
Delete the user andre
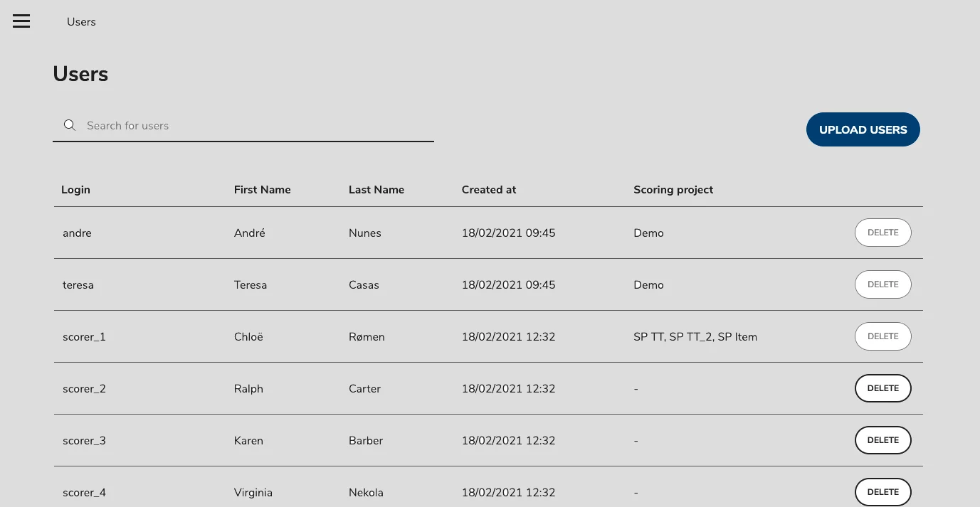(882, 232)
